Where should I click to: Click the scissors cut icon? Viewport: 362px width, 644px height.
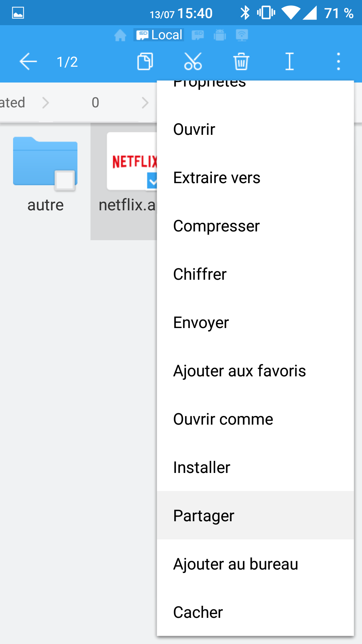point(193,62)
